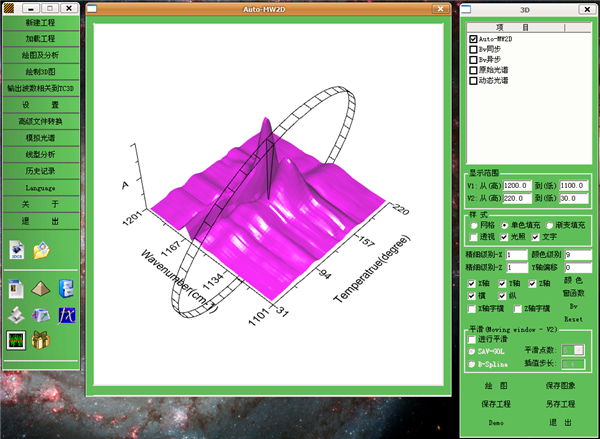This screenshot has width=600, height=439.
Task: Click the V1 high value input field
Action: [518, 185]
